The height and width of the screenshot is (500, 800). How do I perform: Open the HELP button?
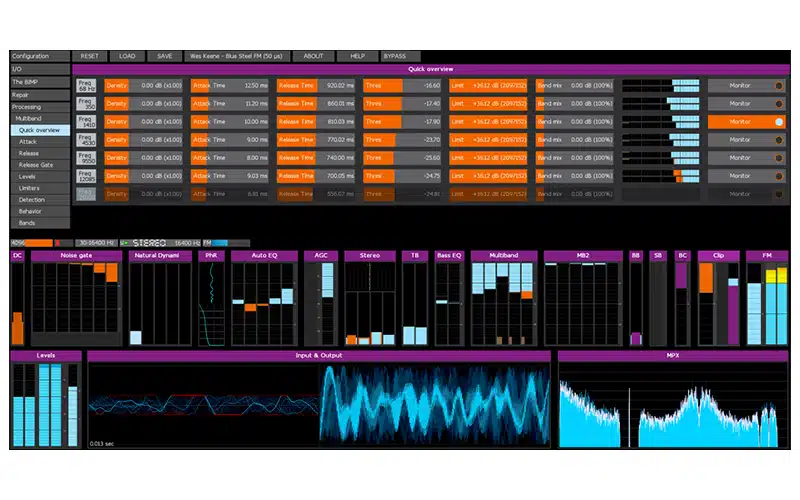coord(357,56)
